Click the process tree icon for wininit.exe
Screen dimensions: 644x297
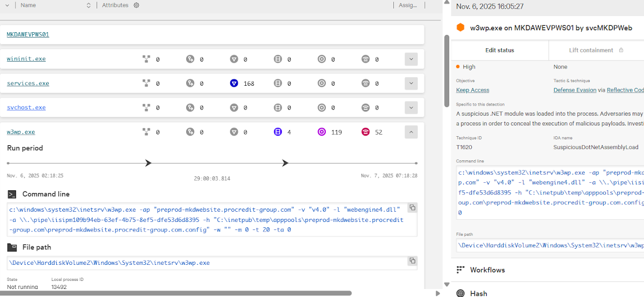coord(146,59)
